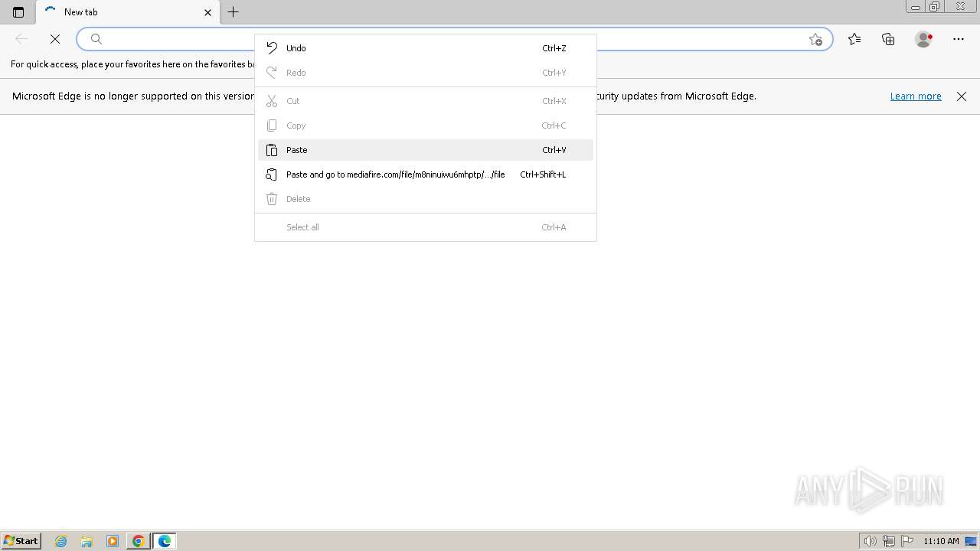Viewport: 980px width, 551px height.
Task: Select the New tab tab
Action: coord(128,12)
